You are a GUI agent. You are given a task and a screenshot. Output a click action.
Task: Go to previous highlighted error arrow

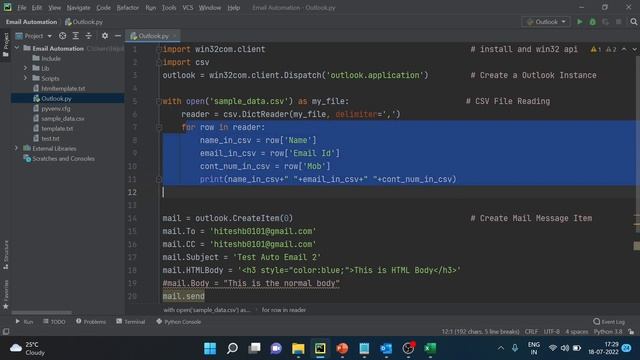624,49
